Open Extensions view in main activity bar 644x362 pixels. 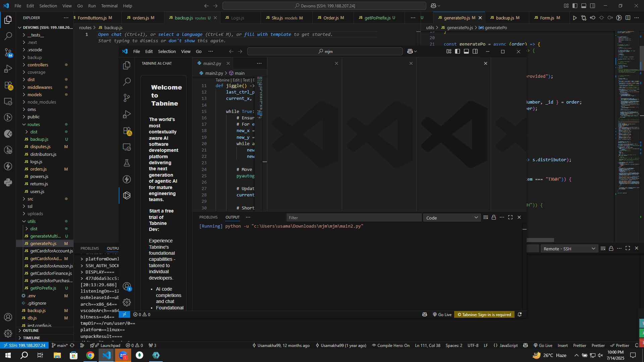pyautogui.click(x=8, y=85)
